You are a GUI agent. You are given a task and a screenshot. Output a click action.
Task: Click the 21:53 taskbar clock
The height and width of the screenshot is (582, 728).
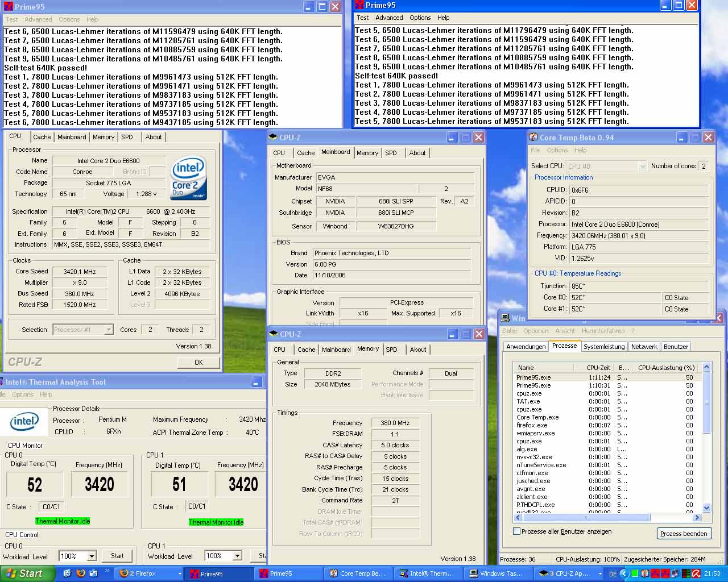pos(712,574)
